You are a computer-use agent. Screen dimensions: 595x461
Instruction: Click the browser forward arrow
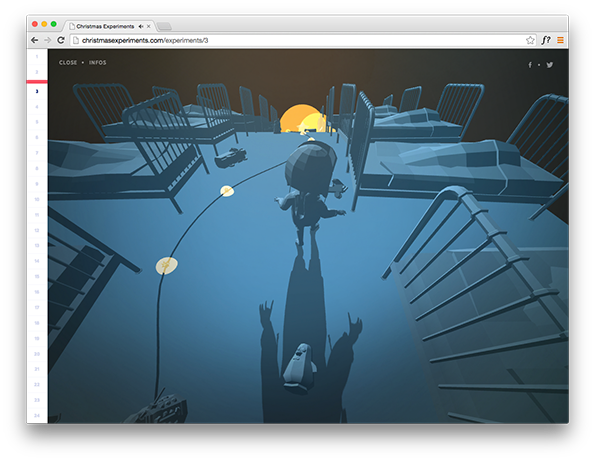pos(47,40)
